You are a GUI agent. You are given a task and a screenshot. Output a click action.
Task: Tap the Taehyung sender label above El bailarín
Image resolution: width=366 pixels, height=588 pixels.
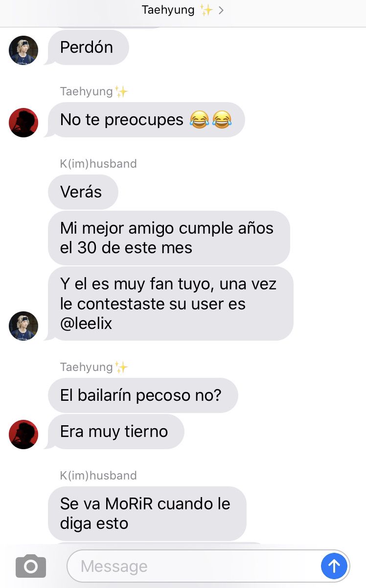point(94,367)
